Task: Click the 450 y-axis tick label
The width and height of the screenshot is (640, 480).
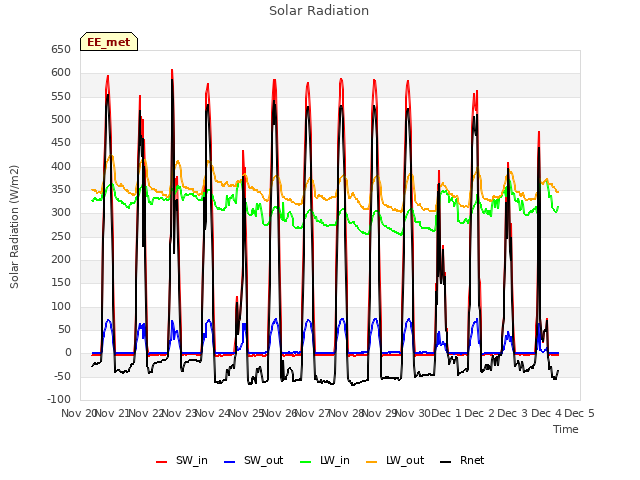Action: (x=61, y=142)
